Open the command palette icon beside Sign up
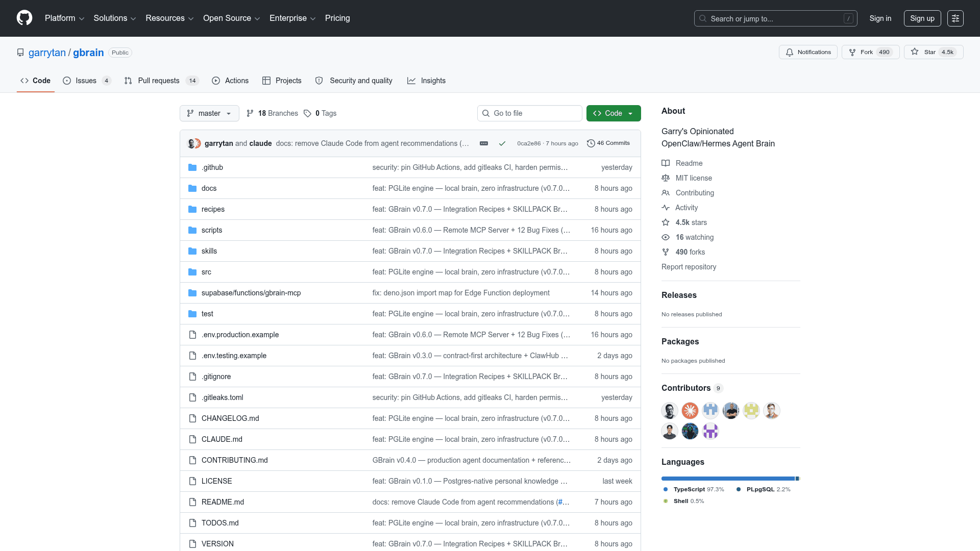Viewport: 980px width, 551px height. (x=955, y=18)
